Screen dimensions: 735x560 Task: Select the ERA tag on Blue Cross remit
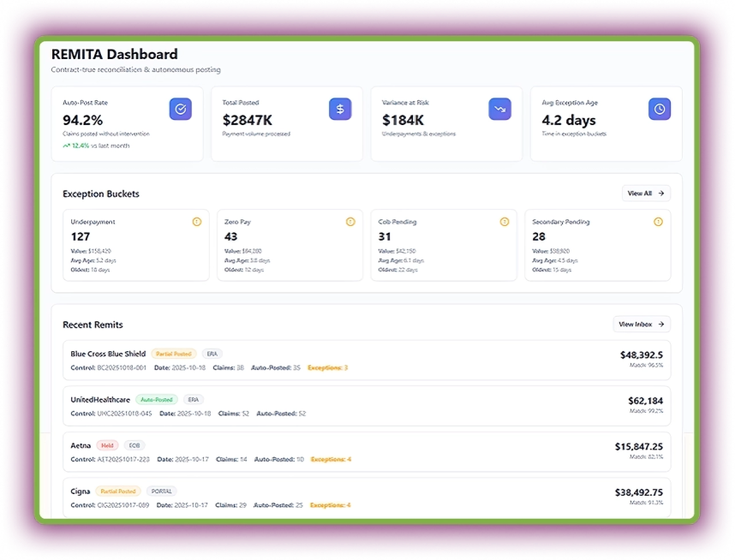pyautogui.click(x=212, y=353)
